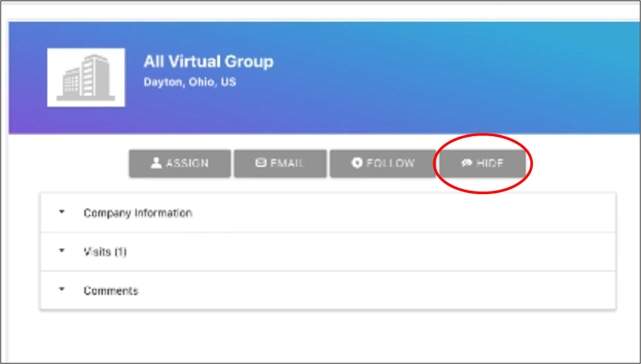Viewport: 641px width, 364px height.
Task: Expand the Company Information arrow
Action: [x=62, y=212]
